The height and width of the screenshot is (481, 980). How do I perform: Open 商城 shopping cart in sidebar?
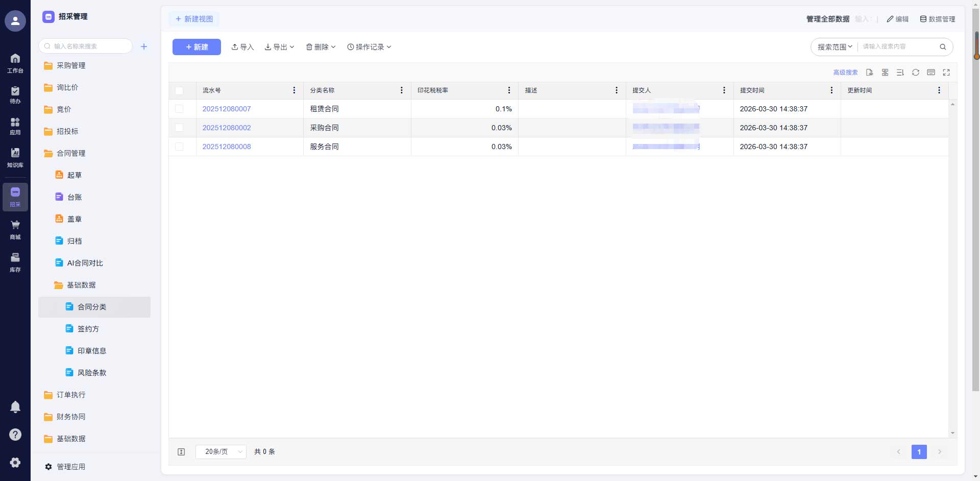click(x=15, y=229)
